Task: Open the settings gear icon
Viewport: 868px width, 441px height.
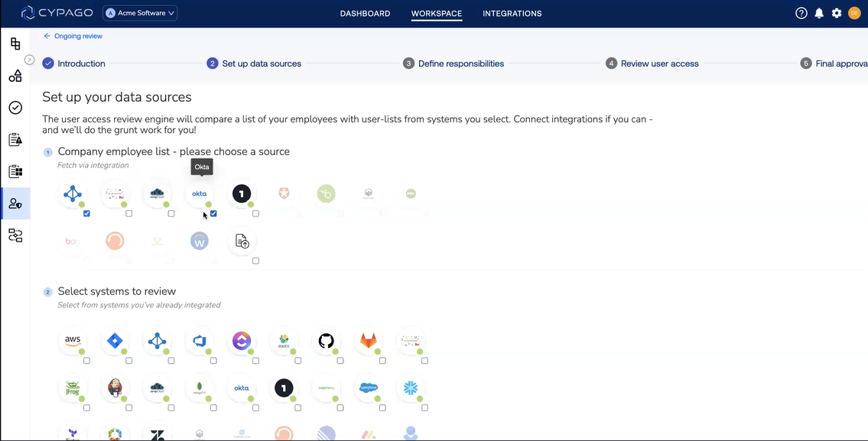Action: coord(837,13)
